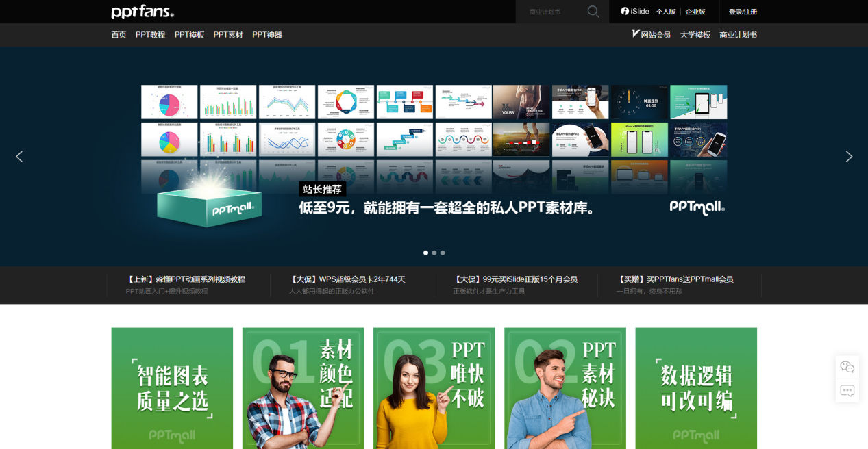Open the WeChat floating icon
Screen dimensions: 868x449
[847, 367]
